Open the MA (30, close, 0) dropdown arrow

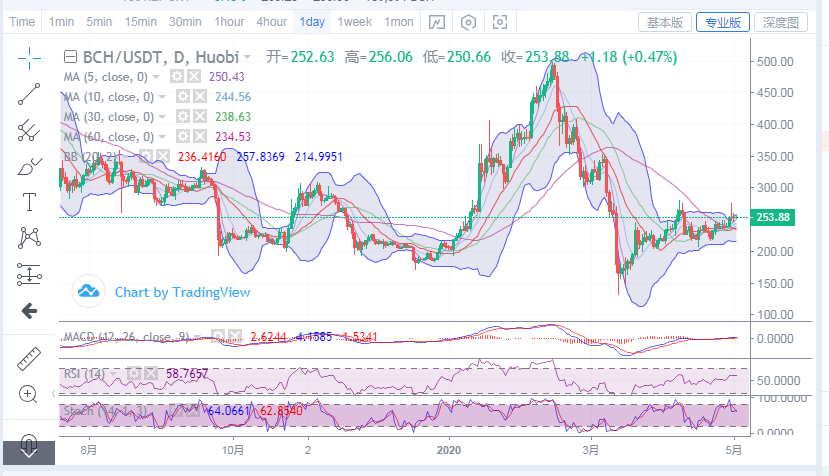(x=162, y=117)
